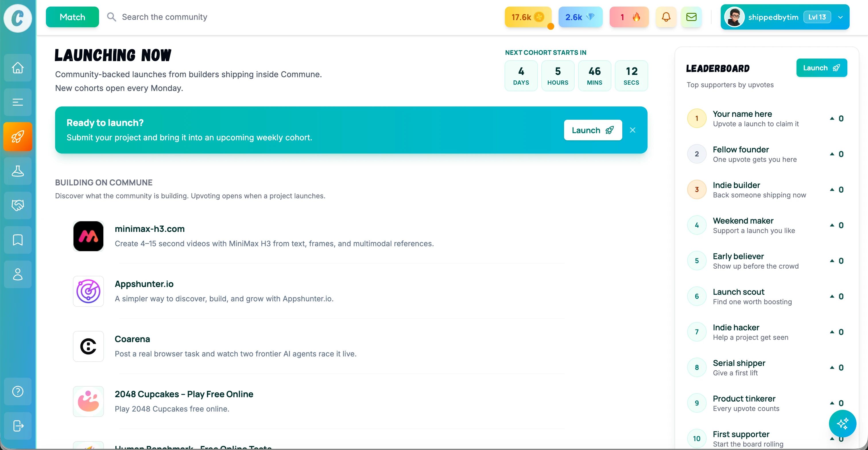Click Launch in the teal banner
Viewport: 868px width, 450px height.
tap(593, 130)
